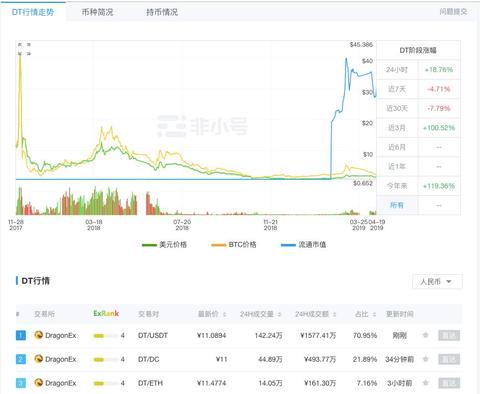Image resolution: width=480 pixels, height=394 pixels.
Task: Sort the table by 占比
Action: tap(365, 314)
